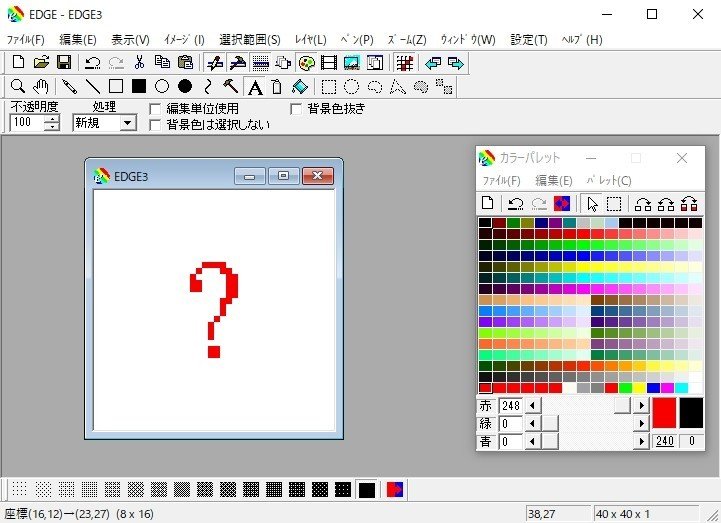Click the 赤 value field showing 248
The height and width of the screenshot is (523, 721).
(x=510, y=406)
